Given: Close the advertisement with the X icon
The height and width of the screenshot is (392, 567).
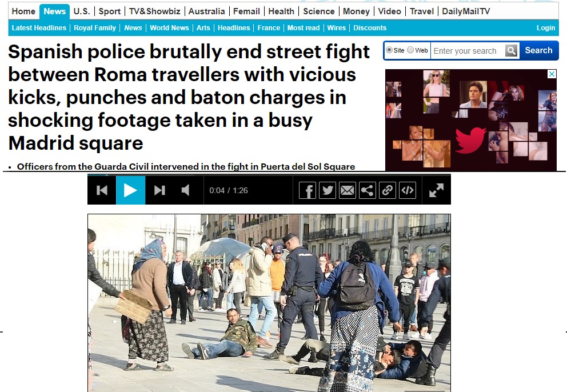Looking at the screenshot, I should click(552, 74).
